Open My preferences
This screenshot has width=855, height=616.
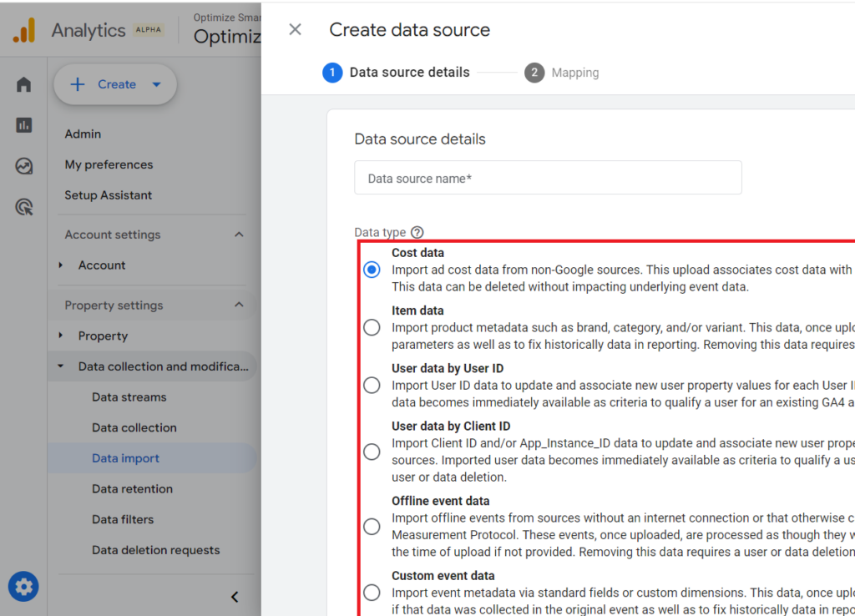pyautogui.click(x=109, y=164)
